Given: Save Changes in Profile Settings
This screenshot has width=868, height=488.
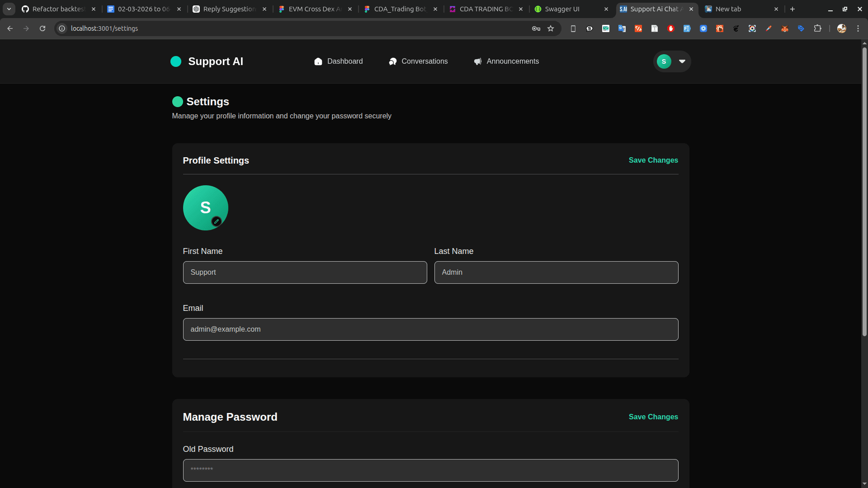Looking at the screenshot, I should coord(653,160).
